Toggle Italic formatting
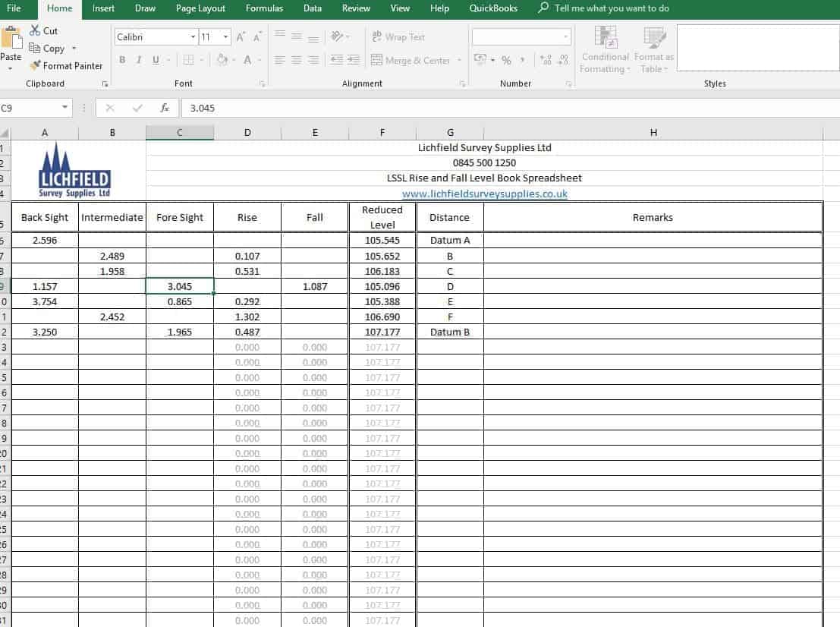 [139, 59]
